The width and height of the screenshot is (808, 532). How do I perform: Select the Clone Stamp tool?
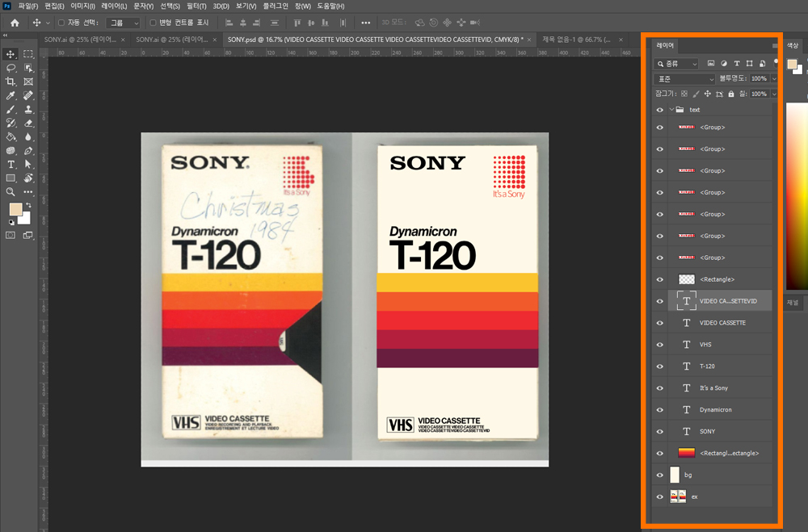[x=28, y=109]
